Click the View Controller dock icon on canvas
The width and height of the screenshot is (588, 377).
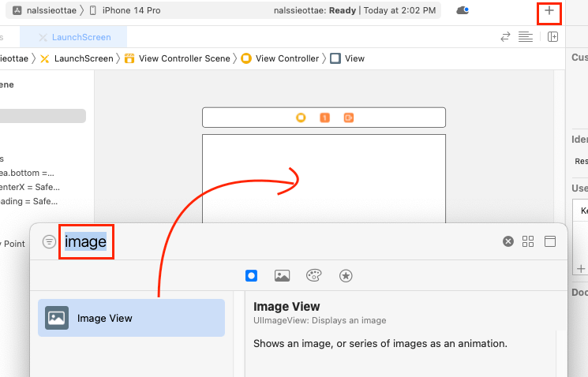301,118
